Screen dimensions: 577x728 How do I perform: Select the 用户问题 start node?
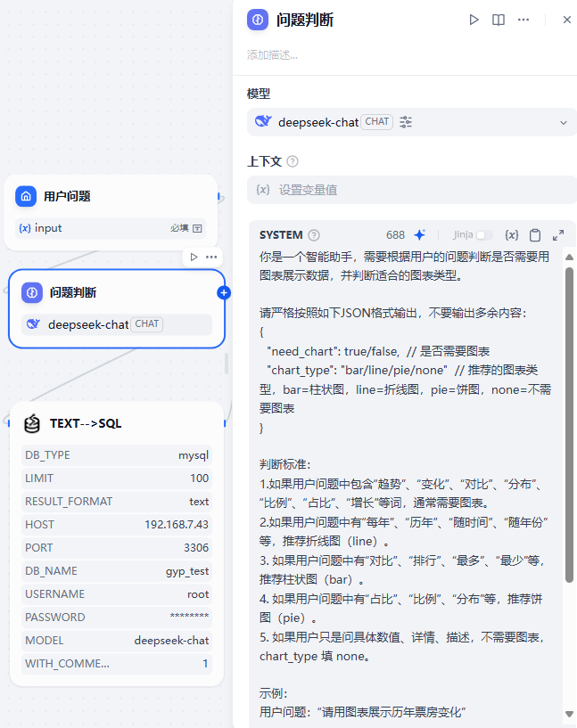tap(111, 213)
